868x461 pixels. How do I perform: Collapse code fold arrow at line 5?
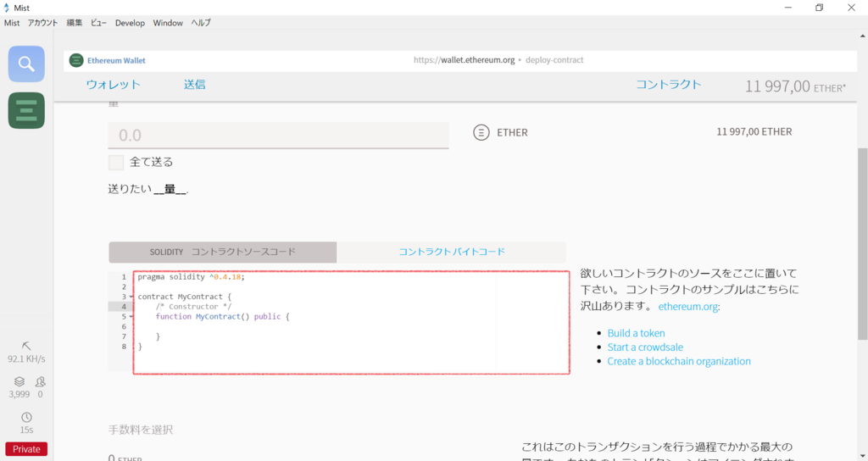(x=131, y=317)
